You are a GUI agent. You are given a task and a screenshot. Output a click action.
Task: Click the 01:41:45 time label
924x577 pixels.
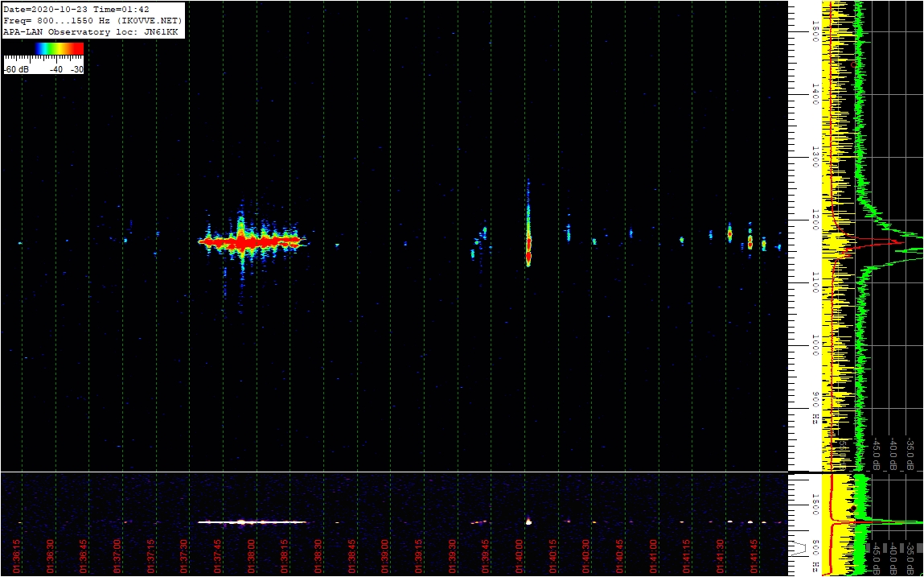point(754,556)
